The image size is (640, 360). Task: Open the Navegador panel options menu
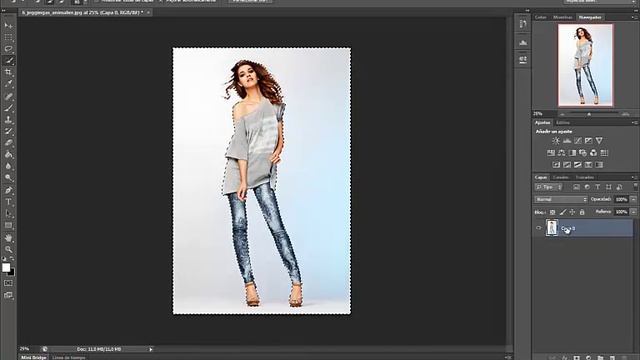[x=635, y=17]
